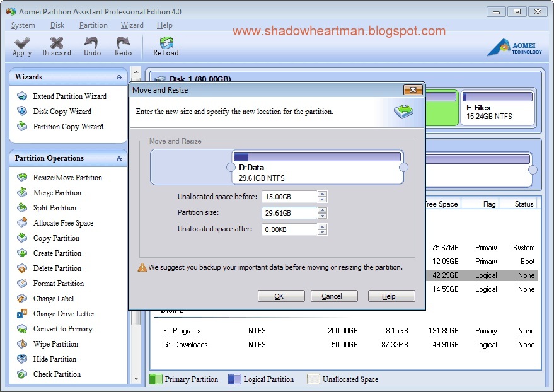
Task: Select the G: Downloads partition row
Action: click(345, 344)
